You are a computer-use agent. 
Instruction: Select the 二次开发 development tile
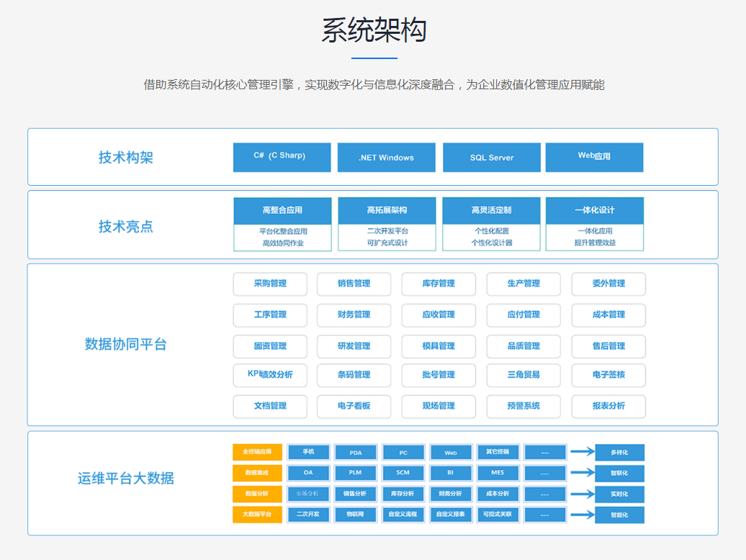(308, 514)
